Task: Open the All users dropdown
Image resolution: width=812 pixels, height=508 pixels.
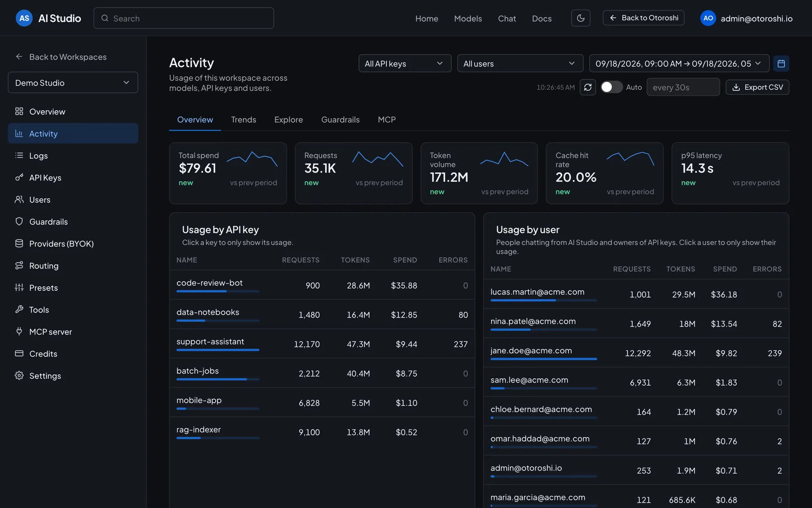Action: tap(520, 64)
